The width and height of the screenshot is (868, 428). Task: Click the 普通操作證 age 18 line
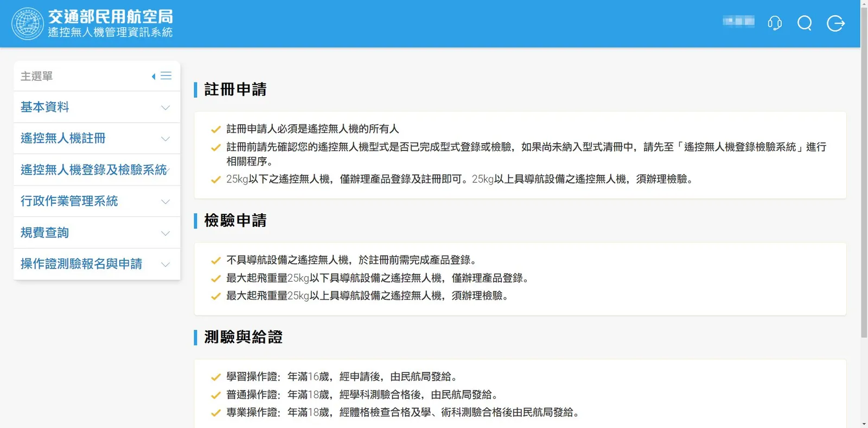click(x=362, y=395)
